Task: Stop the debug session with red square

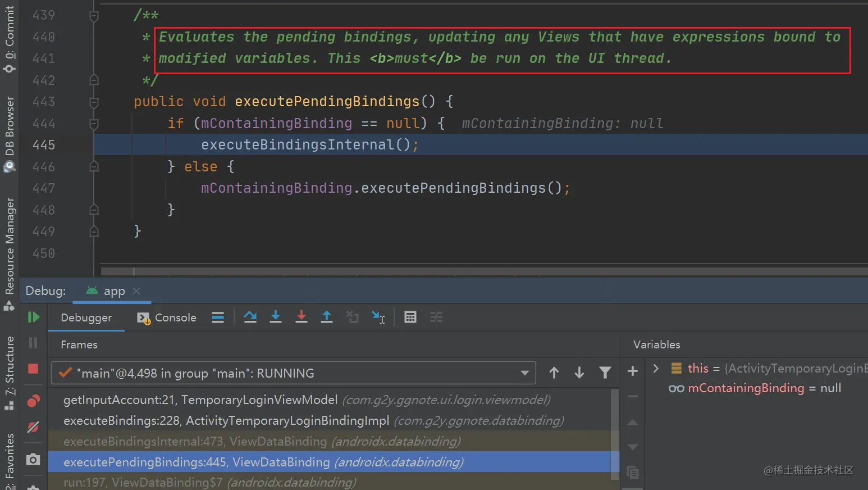Action: tap(33, 369)
